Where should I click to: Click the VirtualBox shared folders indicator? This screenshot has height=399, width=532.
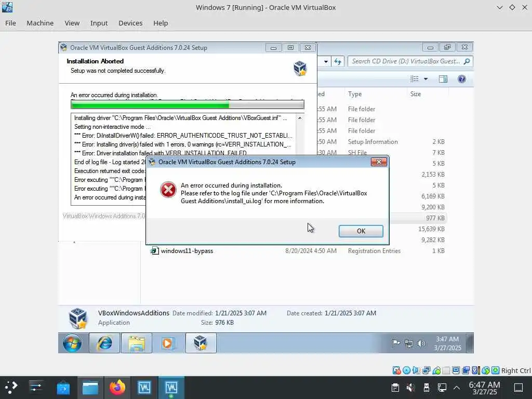point(446,370)
